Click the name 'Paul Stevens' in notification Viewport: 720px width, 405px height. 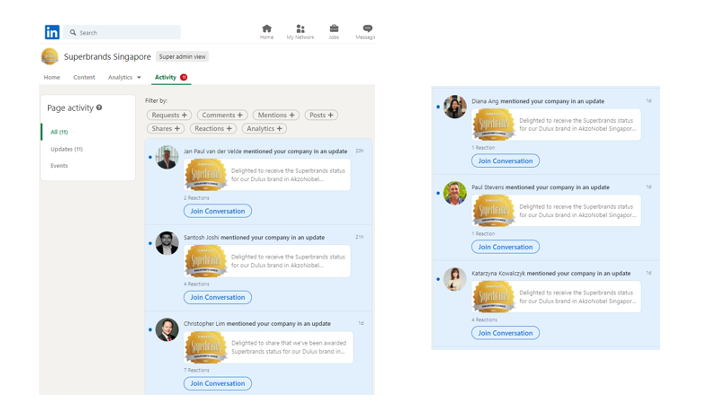(488, 187)
